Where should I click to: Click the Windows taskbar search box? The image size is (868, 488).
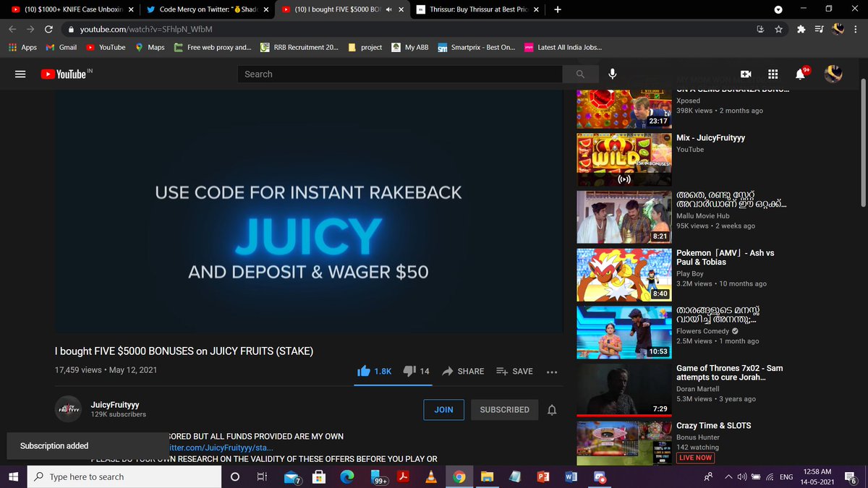pos(124,477)
